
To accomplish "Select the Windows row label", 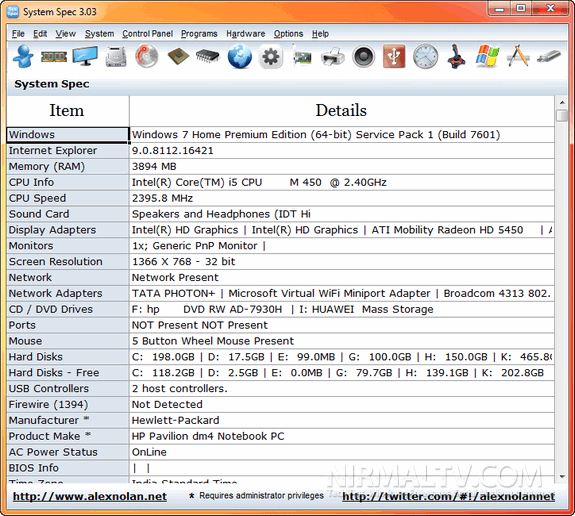I will point(67,135).
